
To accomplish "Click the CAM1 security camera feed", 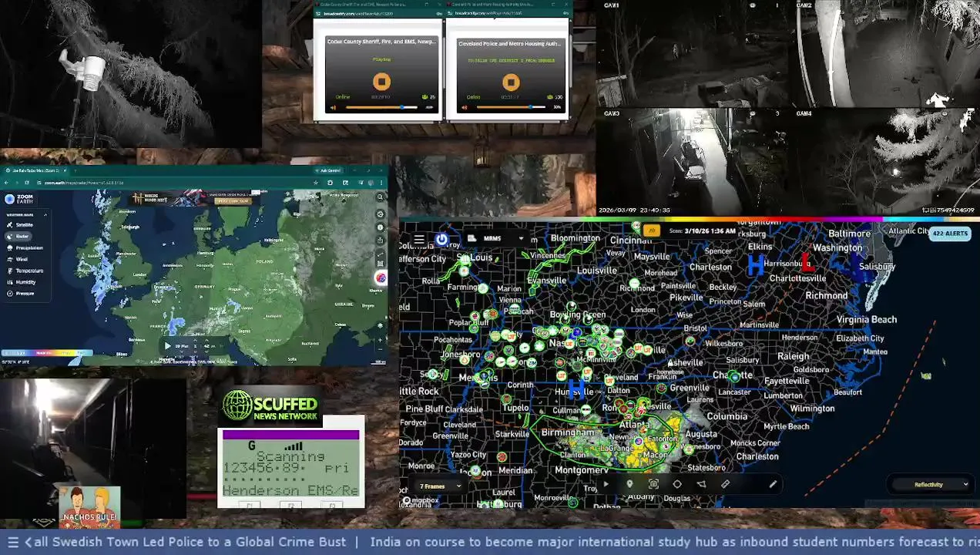I will [696, 54].
